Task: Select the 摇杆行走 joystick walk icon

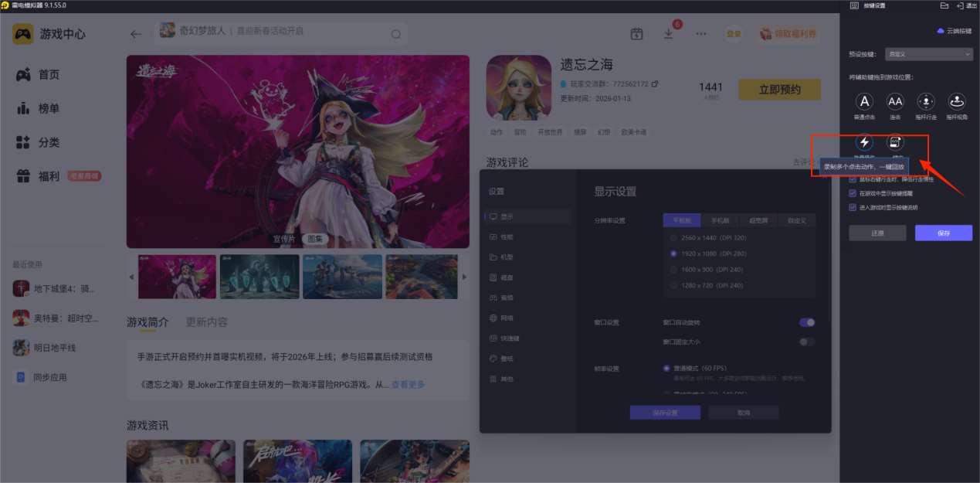Action: point(926,101)
